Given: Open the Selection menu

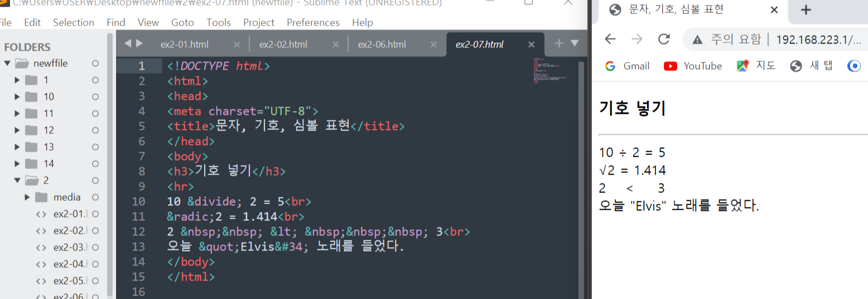Looking at the screenshot, I should pyautogui.click(x=74, y=22).
